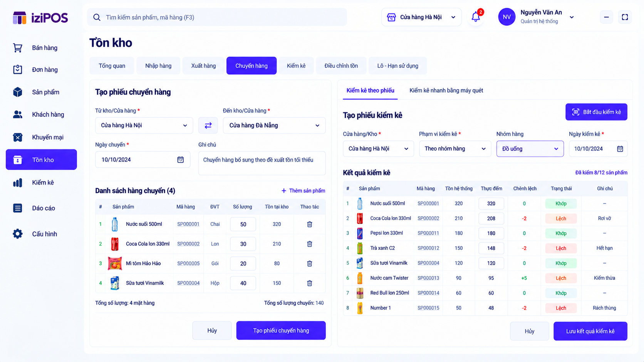Click Thêm sản phẩm link
Viewport: 644px width, 362px height.
pyautogui.click(x=303, y=191)
